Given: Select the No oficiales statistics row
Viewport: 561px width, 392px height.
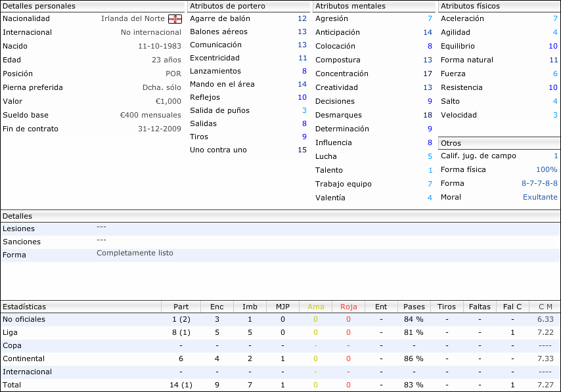Looking at the screenshot, I should click(x=280, y=319).
